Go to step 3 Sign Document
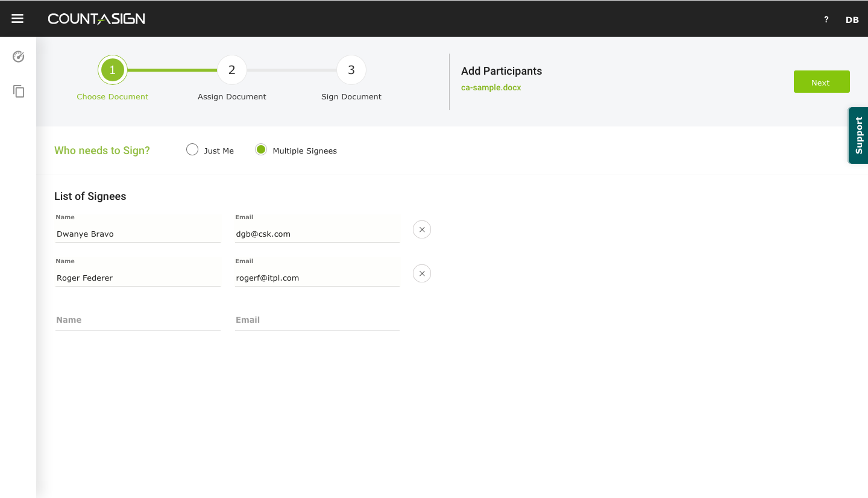This screenshot has width=868, height=498. point(351,70)
